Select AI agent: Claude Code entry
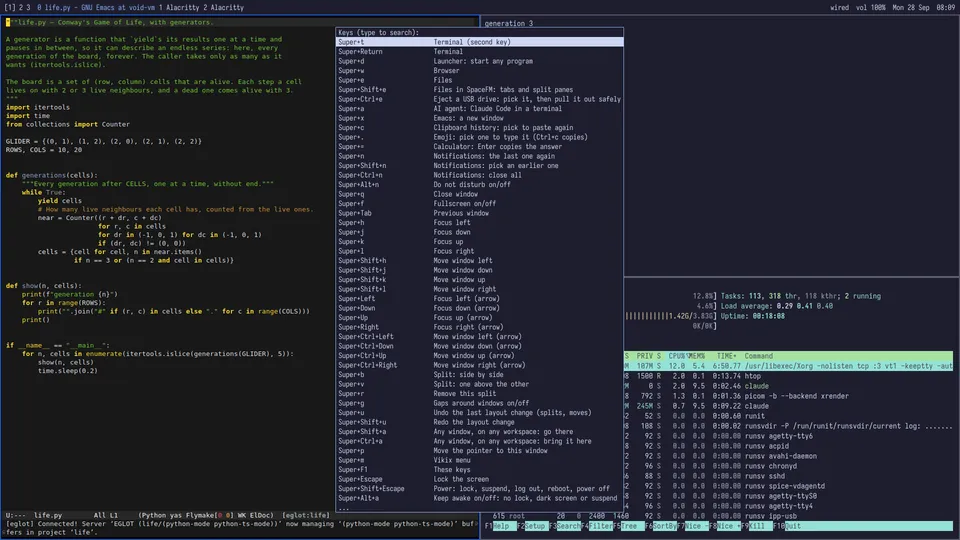The height and width of the screenshot is (540, 960). click(x=479, y=108)
